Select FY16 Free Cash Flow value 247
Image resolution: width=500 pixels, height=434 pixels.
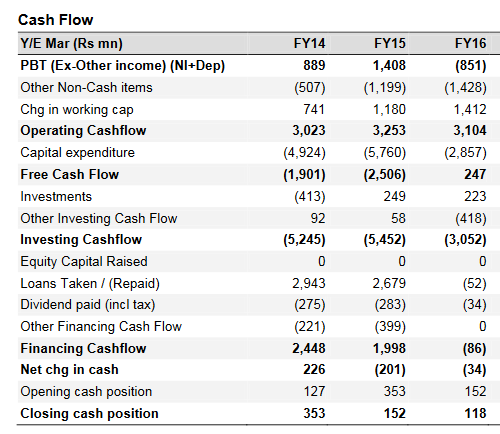(475, 174)
